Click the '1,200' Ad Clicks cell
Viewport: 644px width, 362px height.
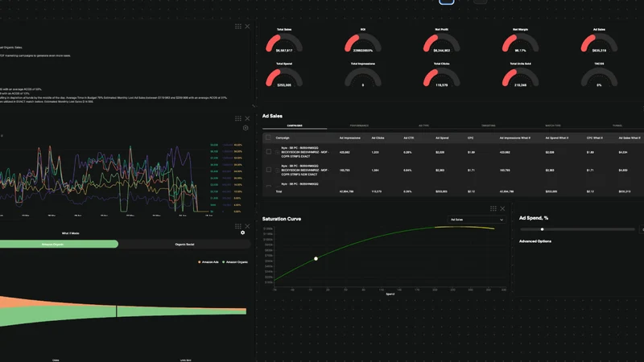pos(375,152)
